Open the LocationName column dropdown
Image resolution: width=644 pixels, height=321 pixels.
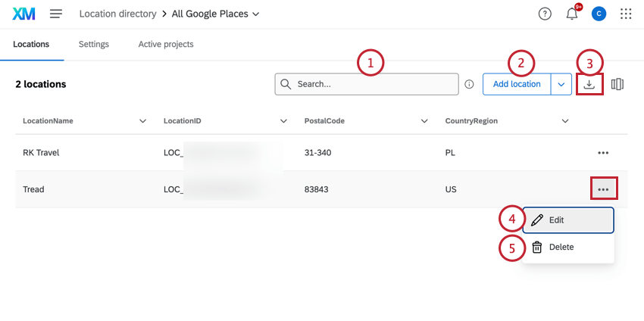pyautogui.click(x=143, y=121)
